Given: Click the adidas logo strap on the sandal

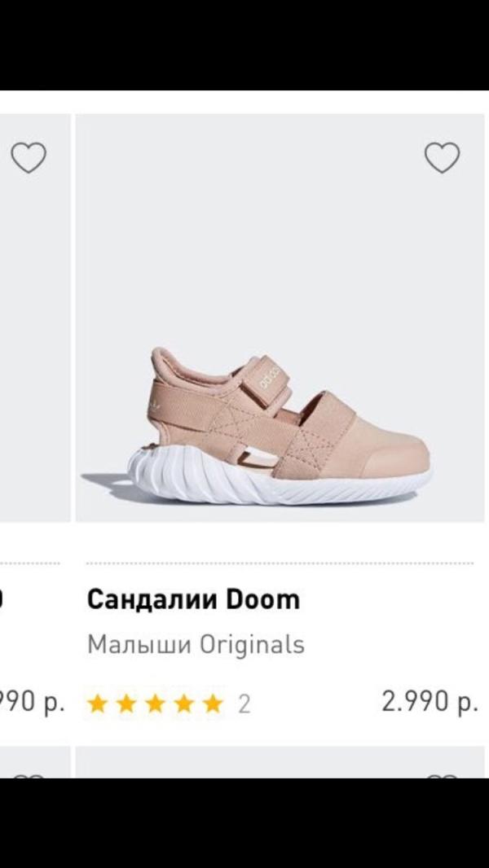Looking at the screenshot, I should point(269,376).
